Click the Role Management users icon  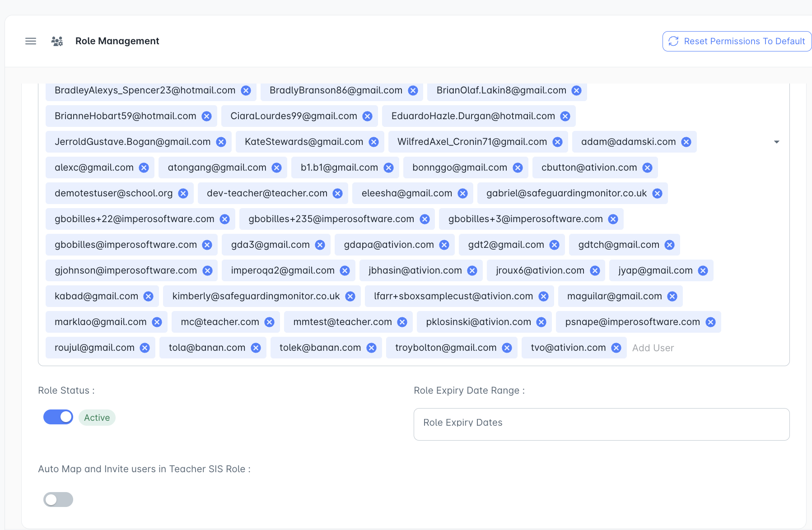(x=57, y=41)
